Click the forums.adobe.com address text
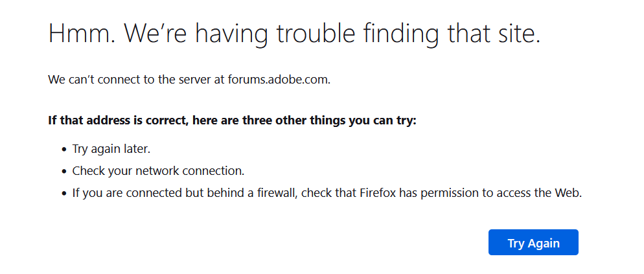 279,80
